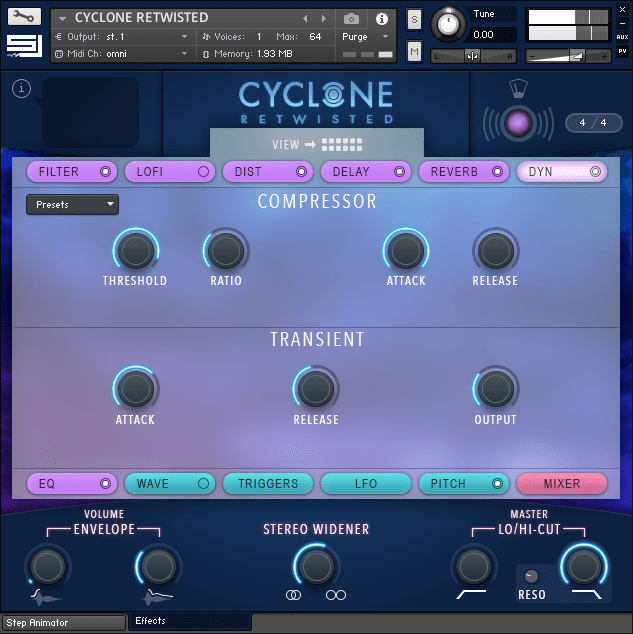Click the View grid icon

click(342, 144)
